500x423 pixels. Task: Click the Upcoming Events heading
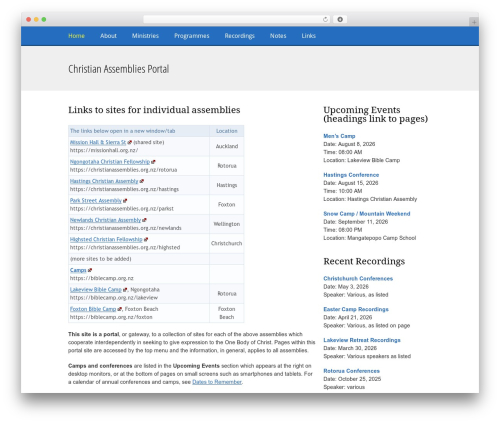pos(375,114)
